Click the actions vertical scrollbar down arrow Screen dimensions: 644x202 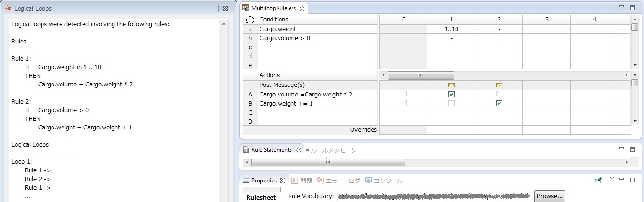(x=634, y=122)
